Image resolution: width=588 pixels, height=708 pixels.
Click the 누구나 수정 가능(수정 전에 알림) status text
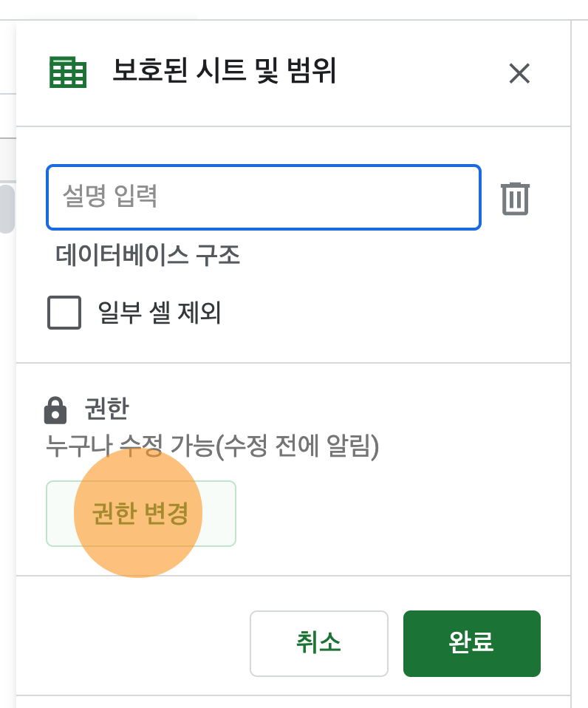(x=212, y=446)
